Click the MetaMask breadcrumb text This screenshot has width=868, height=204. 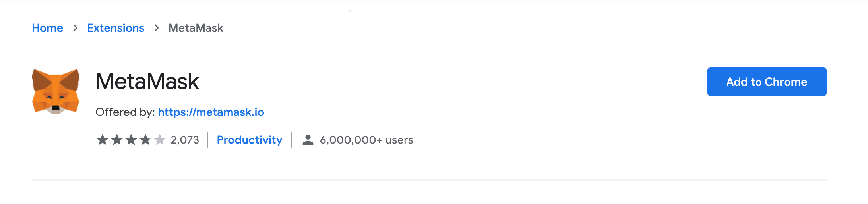click(x=196, y=28)
